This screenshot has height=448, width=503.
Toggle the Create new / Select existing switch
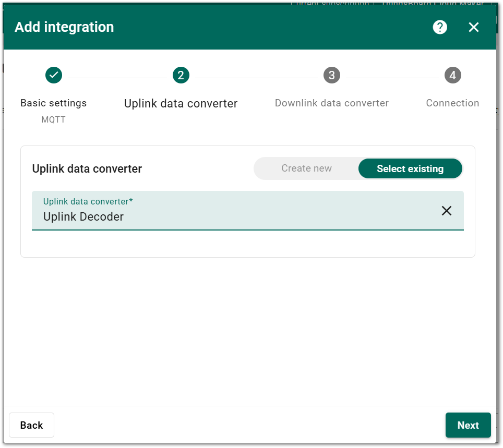click(x=358, y=168)
